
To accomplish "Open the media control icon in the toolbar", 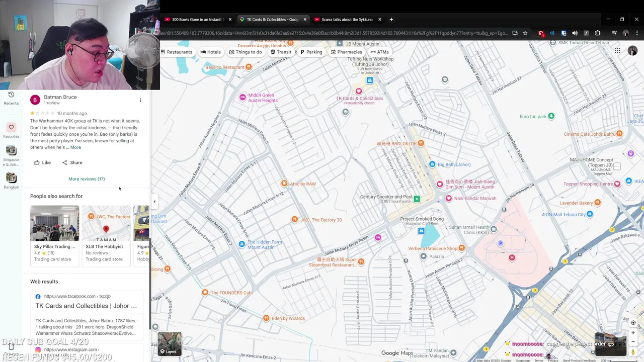I will [x=614, y=33].
